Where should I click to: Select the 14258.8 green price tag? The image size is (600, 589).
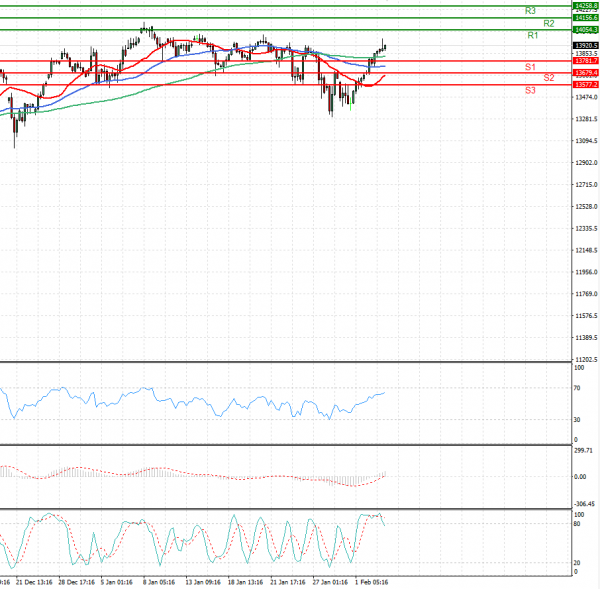point(586,6)
